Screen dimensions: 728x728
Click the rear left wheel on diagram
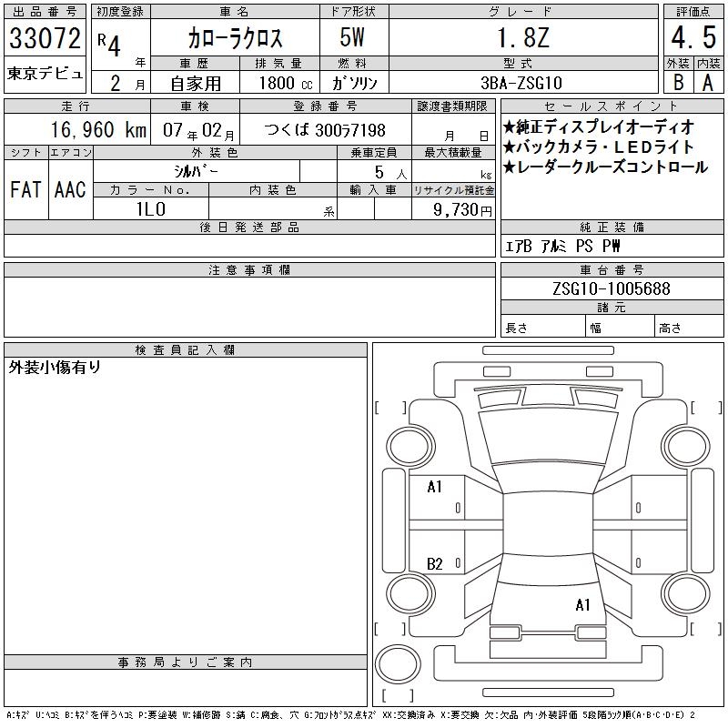410,593
